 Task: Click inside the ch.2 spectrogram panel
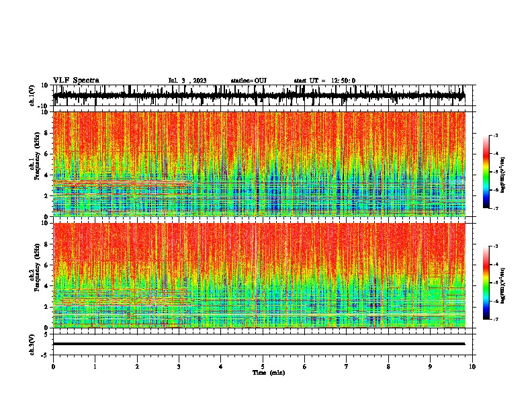coord(259,275)
